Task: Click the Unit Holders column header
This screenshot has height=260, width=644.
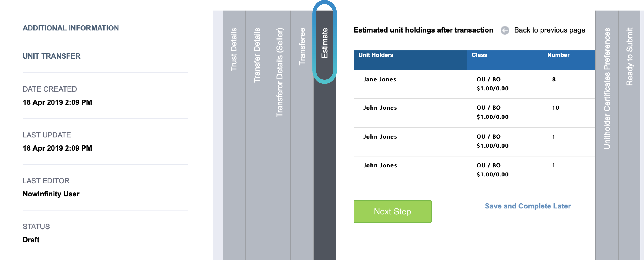Action: [376, 55]
